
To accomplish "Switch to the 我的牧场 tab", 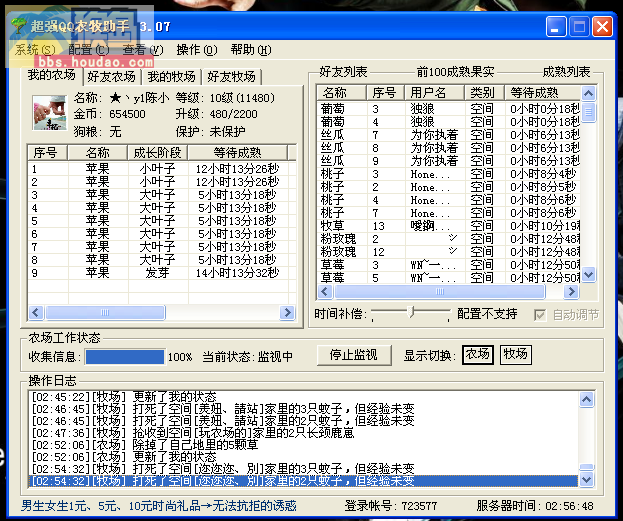I will click(x=171, y=77).
